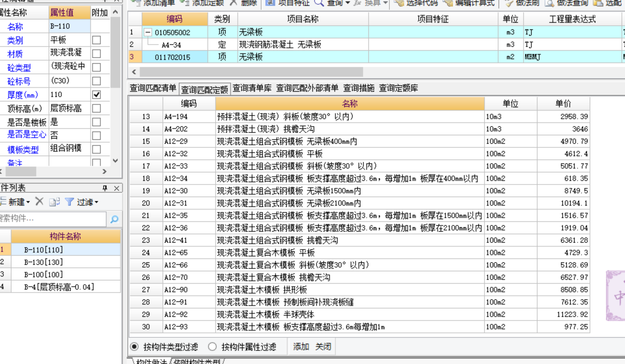
Task: Click the 删除 toolbar button
Action: [x=243, y=3]
